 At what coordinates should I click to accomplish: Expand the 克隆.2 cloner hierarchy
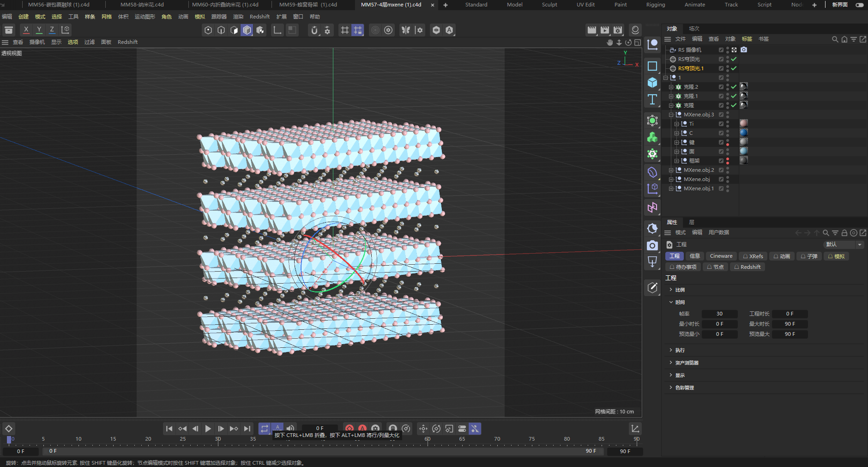tap(671, 87)
